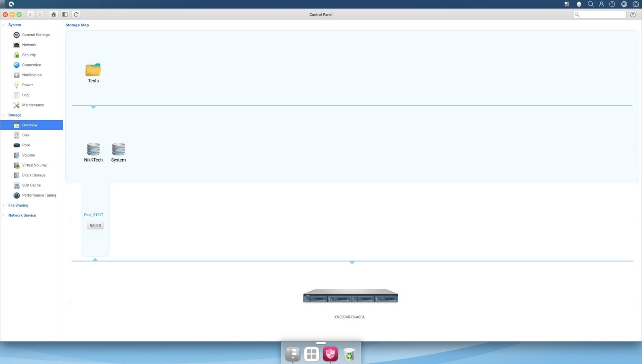Viewport: 642px width, 364px height.
Task: Open top-bar help icon
Action: click(x=612, y=4)
